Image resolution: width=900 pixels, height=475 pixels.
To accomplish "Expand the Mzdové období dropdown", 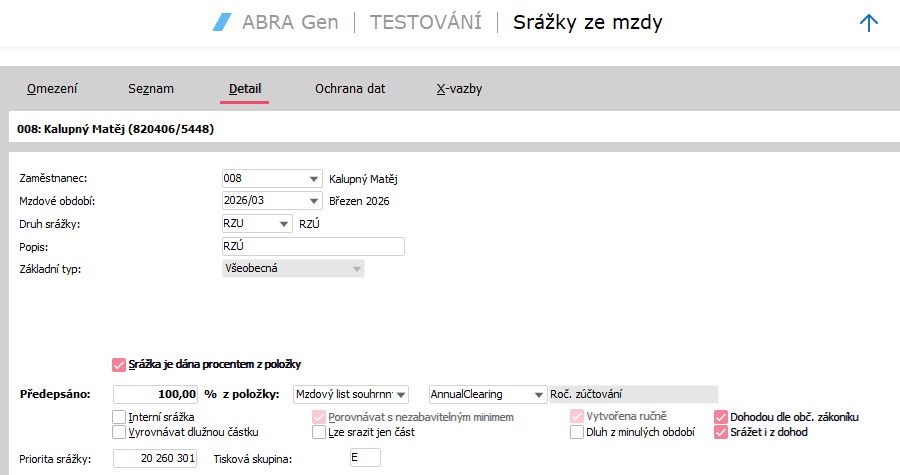I will coord(313,201).
